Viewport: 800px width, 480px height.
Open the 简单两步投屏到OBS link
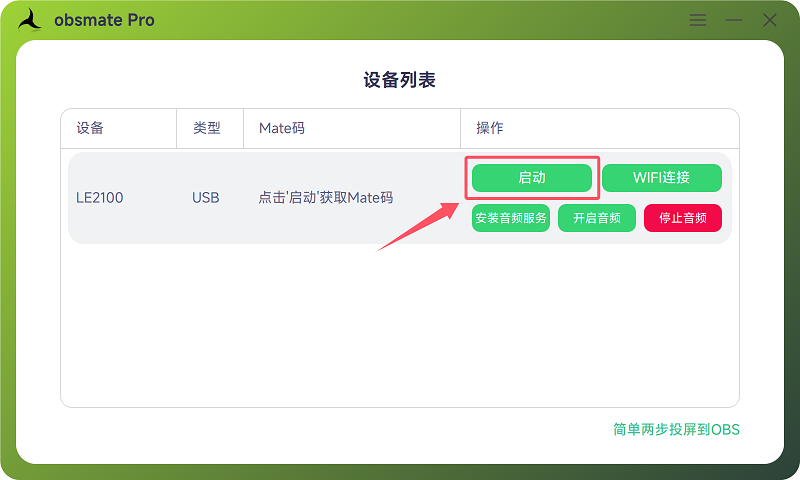[x=676, y=430]
